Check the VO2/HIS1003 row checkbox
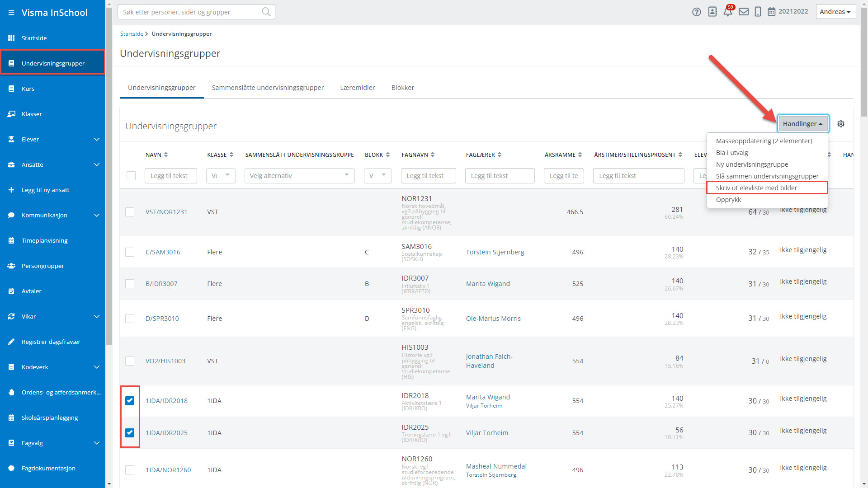 tap(130, 361)
